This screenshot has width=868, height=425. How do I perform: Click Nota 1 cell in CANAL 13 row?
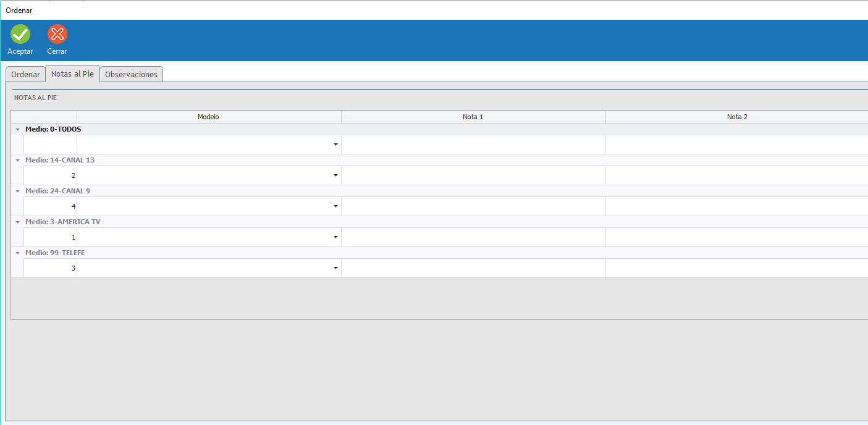473,175
